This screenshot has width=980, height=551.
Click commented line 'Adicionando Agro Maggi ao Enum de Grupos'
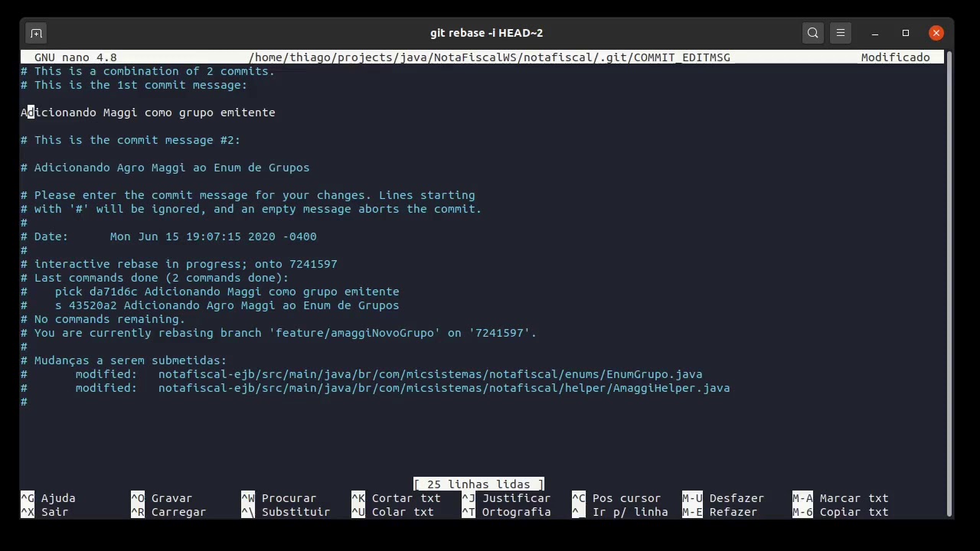(165, 168)
